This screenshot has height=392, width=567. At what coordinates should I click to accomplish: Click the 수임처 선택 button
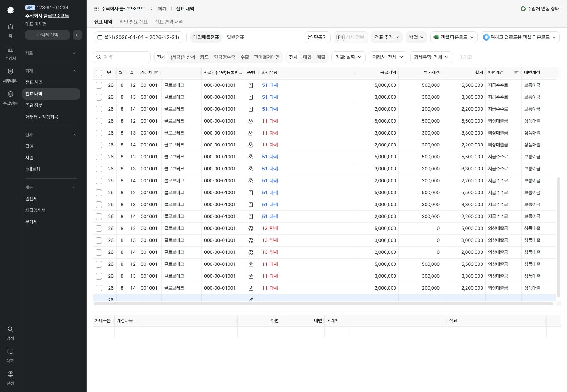(x=47, y=35)
